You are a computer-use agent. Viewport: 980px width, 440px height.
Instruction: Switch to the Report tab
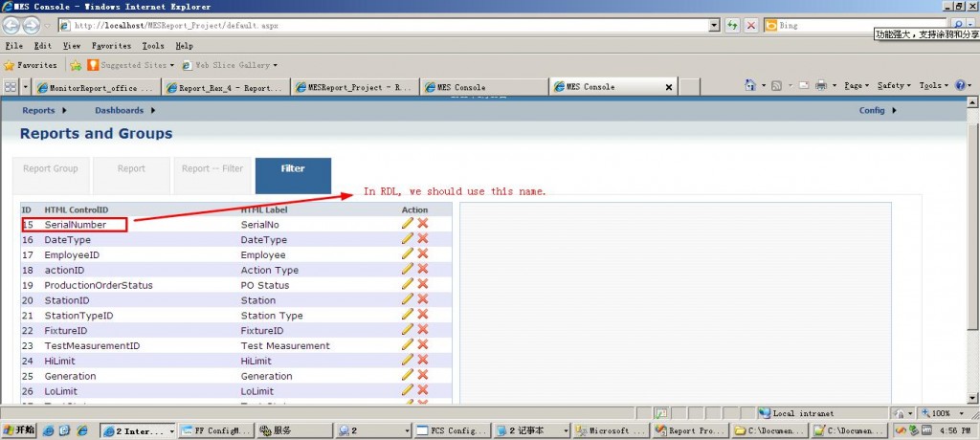131,176
